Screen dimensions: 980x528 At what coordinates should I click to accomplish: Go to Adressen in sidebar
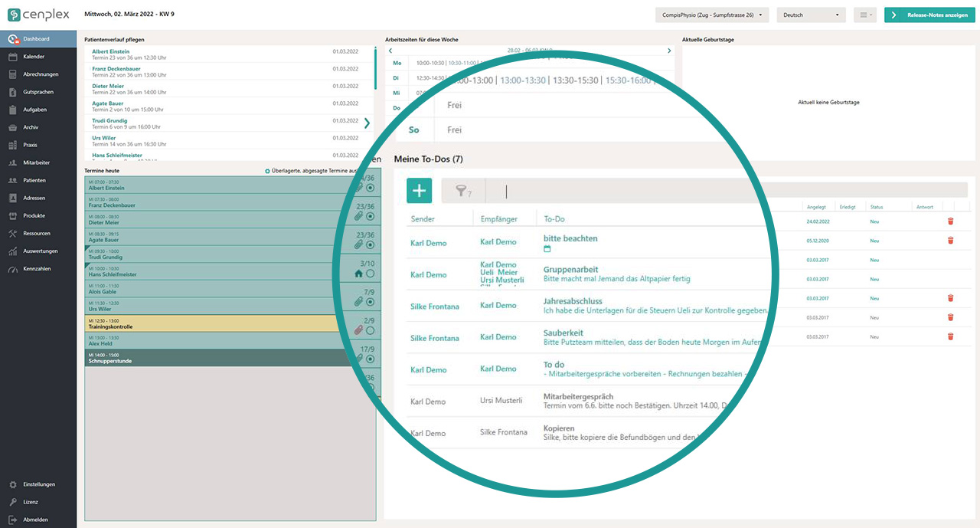[x=38, y=198]
